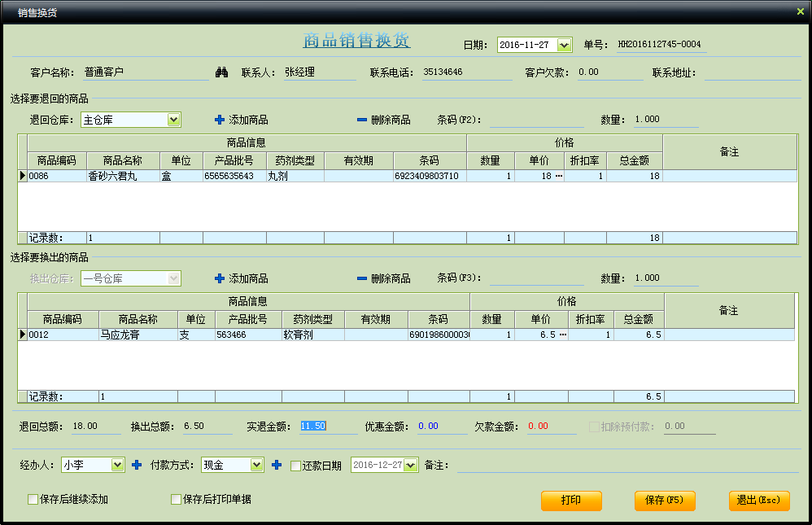Add a product to the return list
Image resolution: width=812 pixels, height=525 pixels.
point(242,120)
